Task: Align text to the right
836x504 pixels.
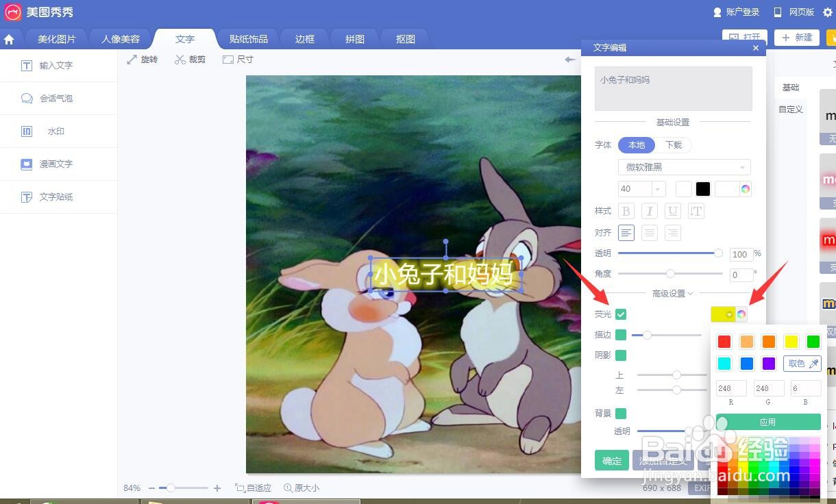Action: coord(673,233)
